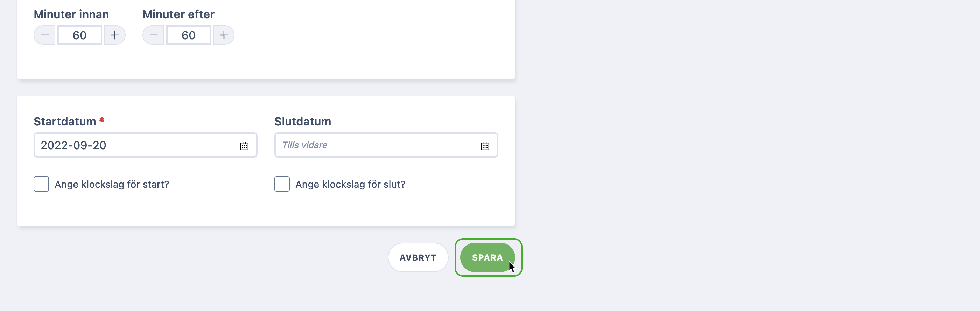The height and width of the screenshot is (311, 980).
Task: Decrease Minuter innan with the minus button
Action: pos(45,35)
